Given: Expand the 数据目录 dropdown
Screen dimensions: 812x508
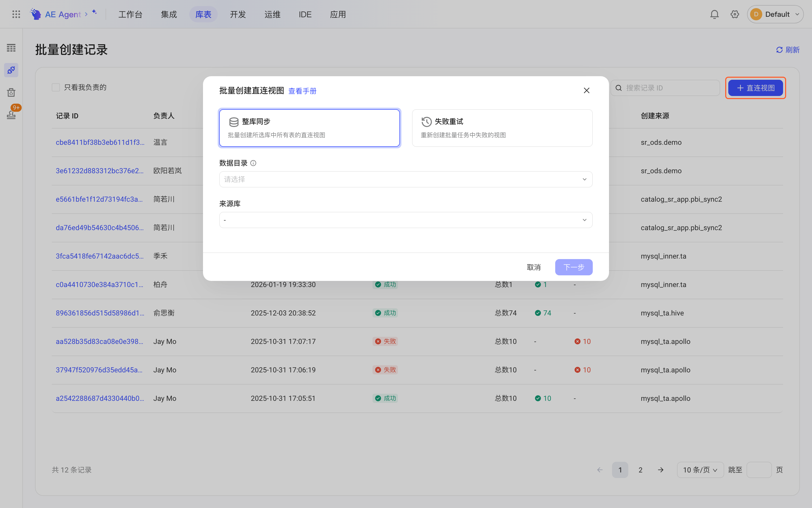Looking at the screenshot, I should [406, 179].
